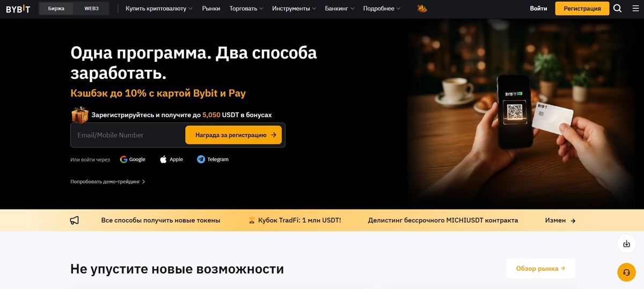Click the megaphone announcements icon
The image size is (644, 289).
[75, 220]
